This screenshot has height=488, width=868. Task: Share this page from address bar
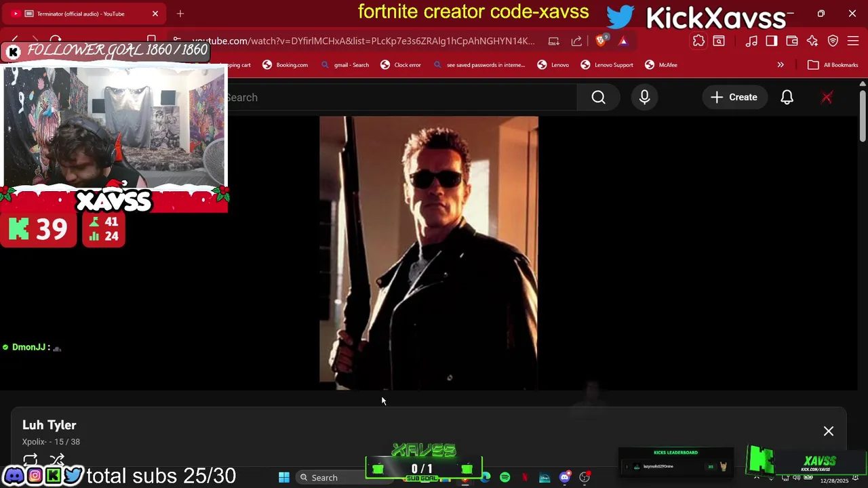[576, 41]
